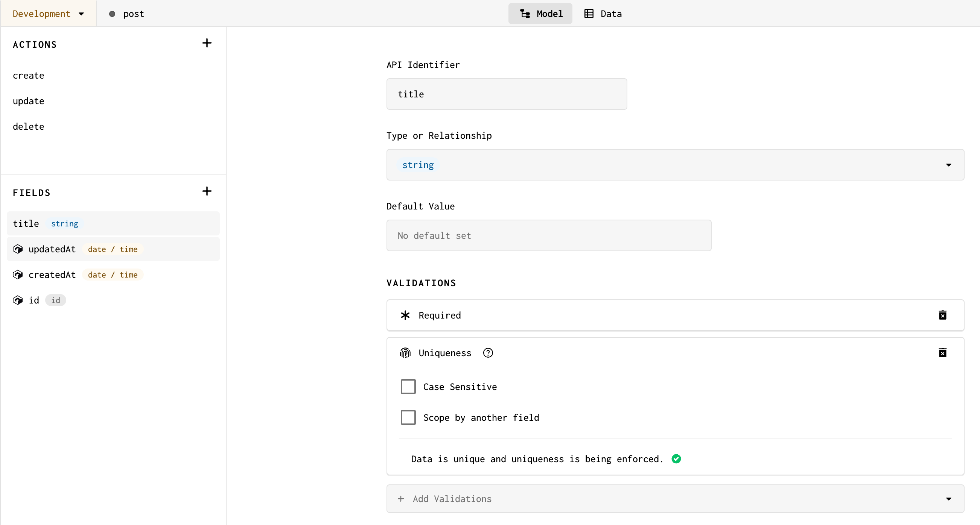Click the createdAt date/time field icon
The height and width of the screenshot is (525, 980).
click(18, 275)
